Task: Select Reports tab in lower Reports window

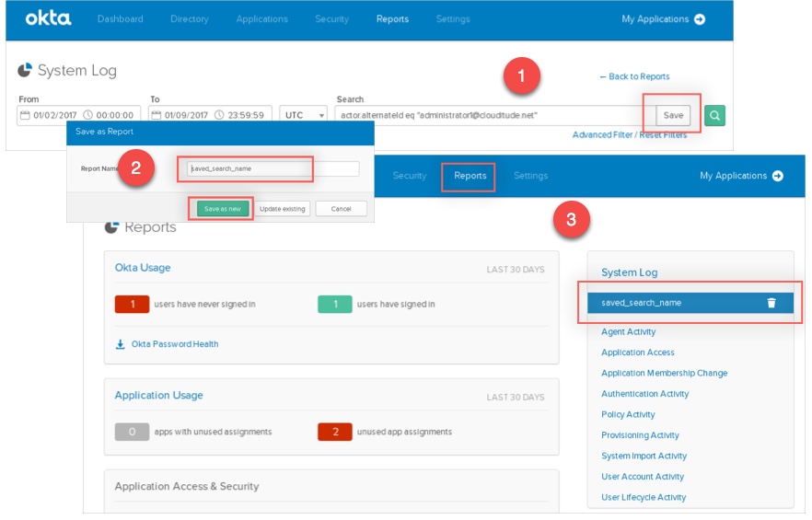Action: pyautogui.click(x=470, y=176)
